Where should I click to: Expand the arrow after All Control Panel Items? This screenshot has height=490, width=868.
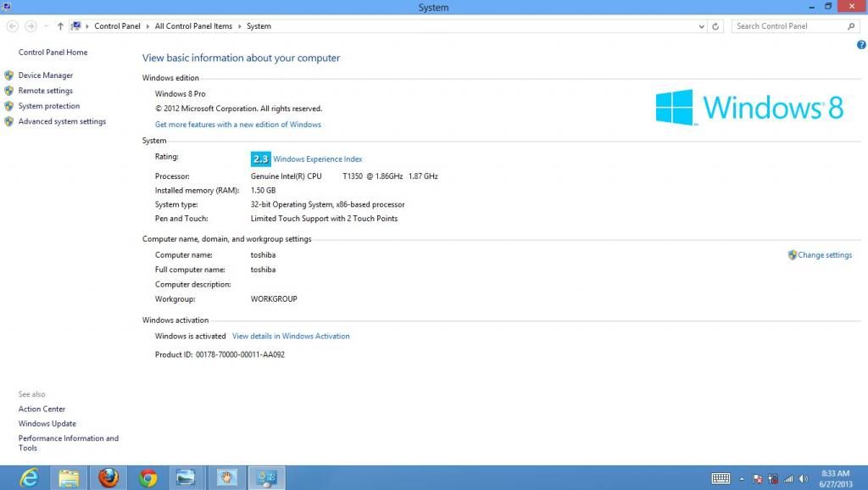tap(240, 26)
